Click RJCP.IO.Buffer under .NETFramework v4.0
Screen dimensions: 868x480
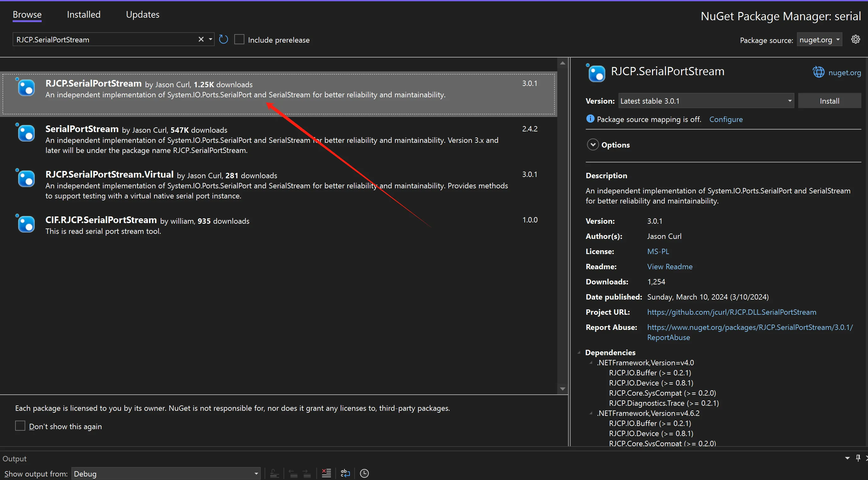pos(650,373)
